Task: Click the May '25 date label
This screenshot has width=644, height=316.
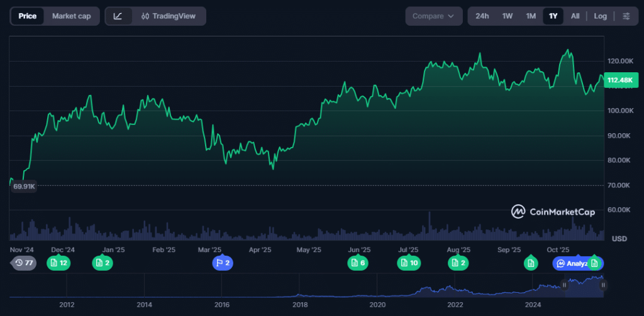Action: click(309, 249)
